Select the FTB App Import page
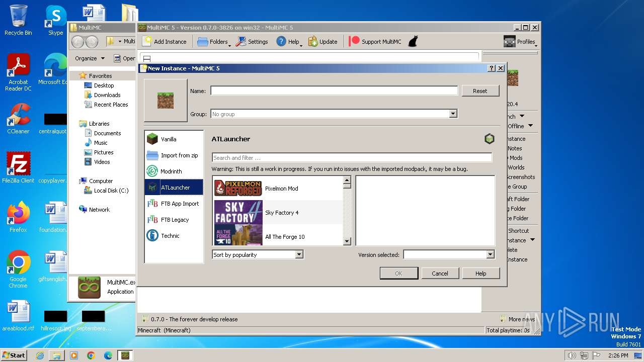This screenshot has height=362, width=644. [x=174, y=204]
